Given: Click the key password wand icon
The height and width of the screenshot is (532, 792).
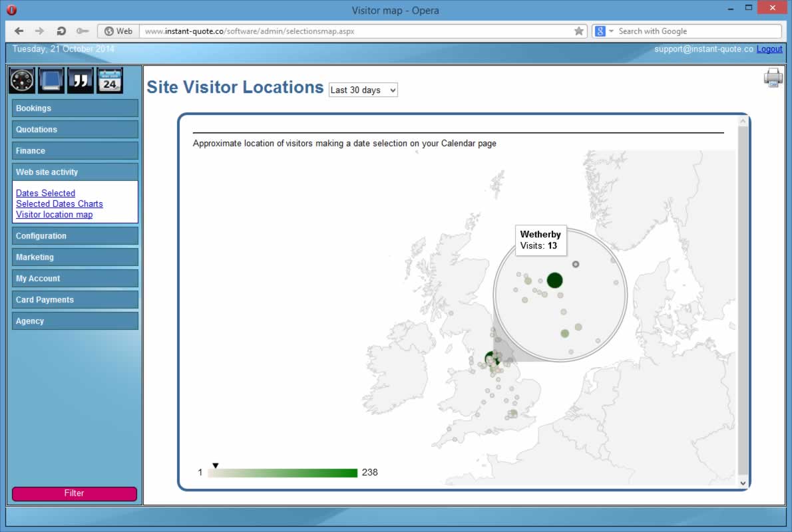Looking at the screenshot, I should click(x=83, y=31).
